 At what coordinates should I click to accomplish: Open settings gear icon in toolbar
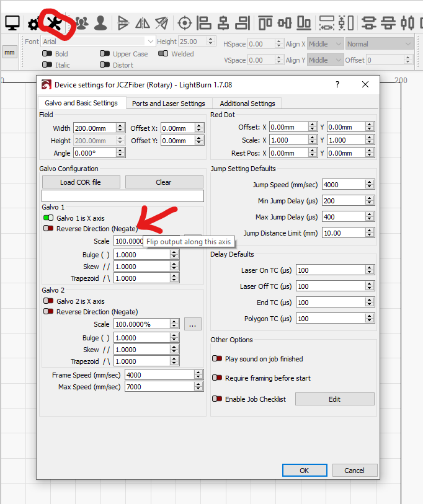[33, 24]
